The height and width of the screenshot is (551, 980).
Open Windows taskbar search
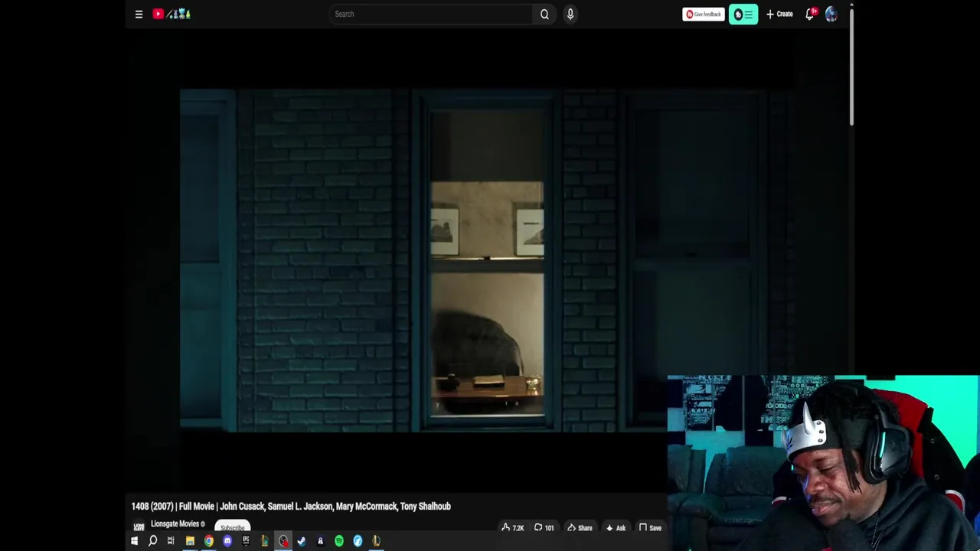[x=152, y=541]
